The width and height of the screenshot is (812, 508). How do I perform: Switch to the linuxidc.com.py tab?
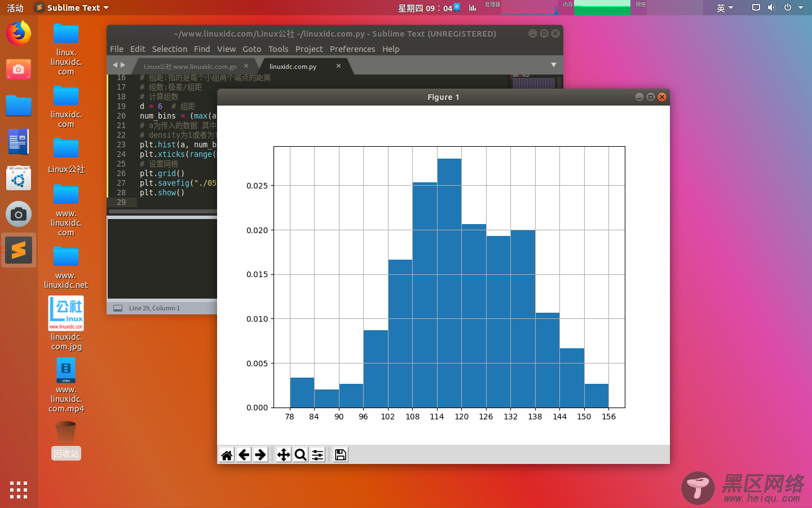[293, 67]
